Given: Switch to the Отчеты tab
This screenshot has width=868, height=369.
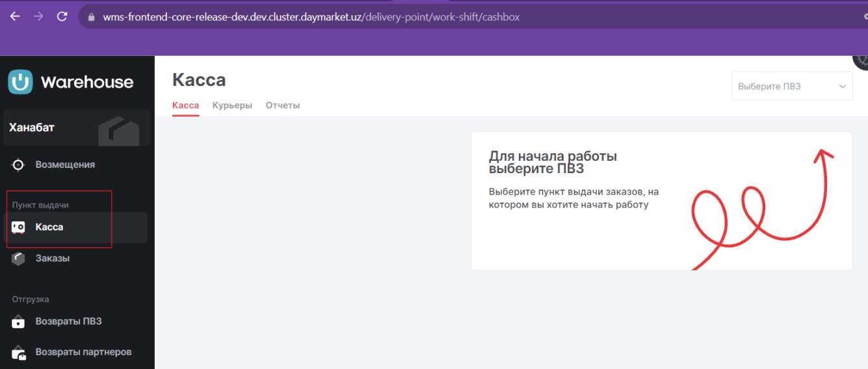Looking at the screenshot, I should [x=283, y=105].
